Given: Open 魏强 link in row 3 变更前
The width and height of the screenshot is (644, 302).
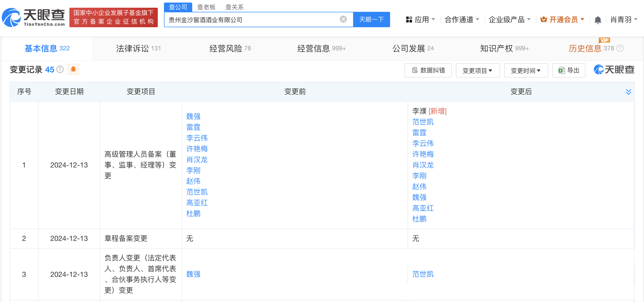Looking at the screenshot, I should click(x=193, y=274).
